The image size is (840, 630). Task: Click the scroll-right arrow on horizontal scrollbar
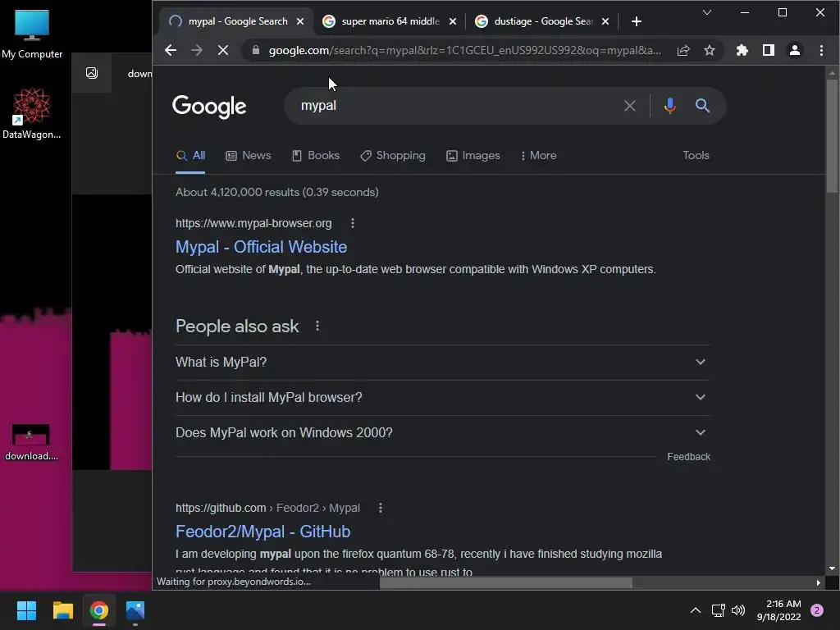(818, 583)
